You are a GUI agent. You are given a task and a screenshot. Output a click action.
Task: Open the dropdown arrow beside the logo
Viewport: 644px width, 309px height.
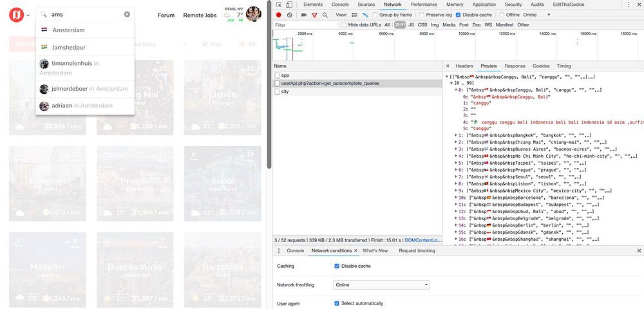(x=28, y=15)
